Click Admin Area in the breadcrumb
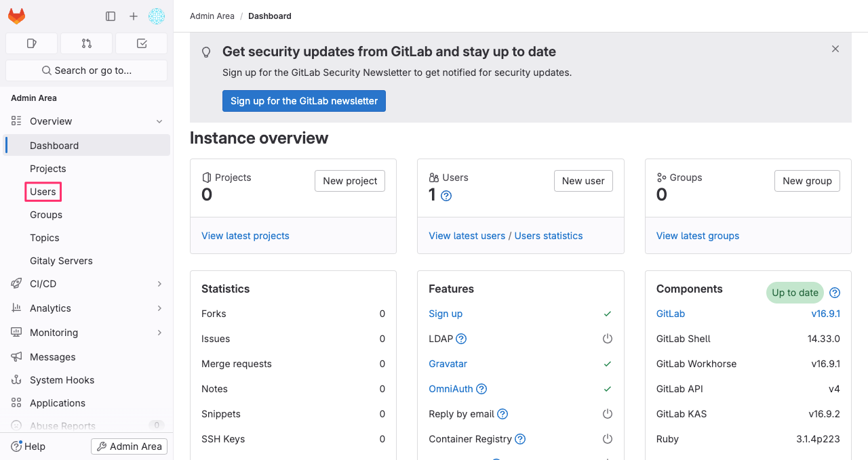The height and width of the screenshot is (460, 868). click(212, 16)
